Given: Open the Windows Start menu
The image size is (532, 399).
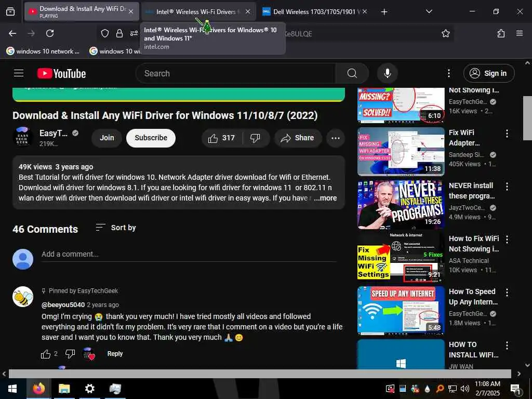Looking at the screenshot, I should pyautogui.click(x=12, y=389).
